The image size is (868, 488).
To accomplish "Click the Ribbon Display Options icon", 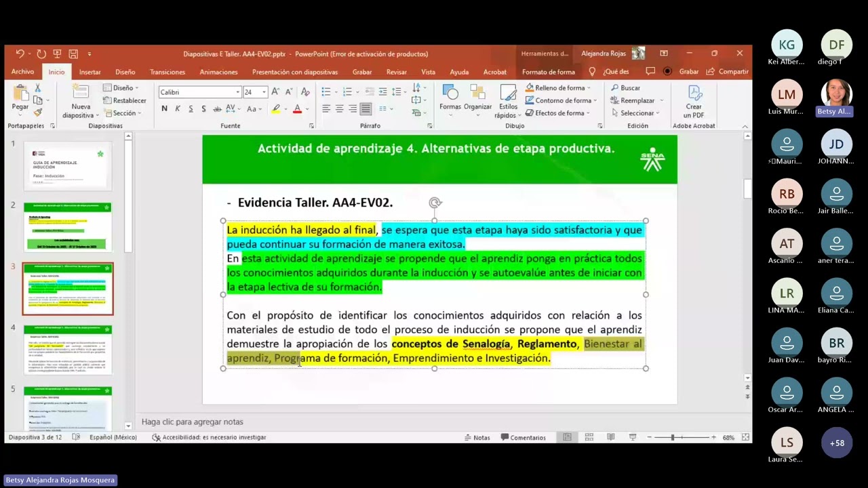I will pos(664,54).
